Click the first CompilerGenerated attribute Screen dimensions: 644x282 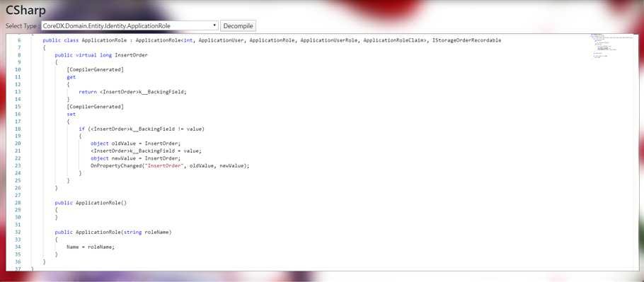tap(96, 70)
